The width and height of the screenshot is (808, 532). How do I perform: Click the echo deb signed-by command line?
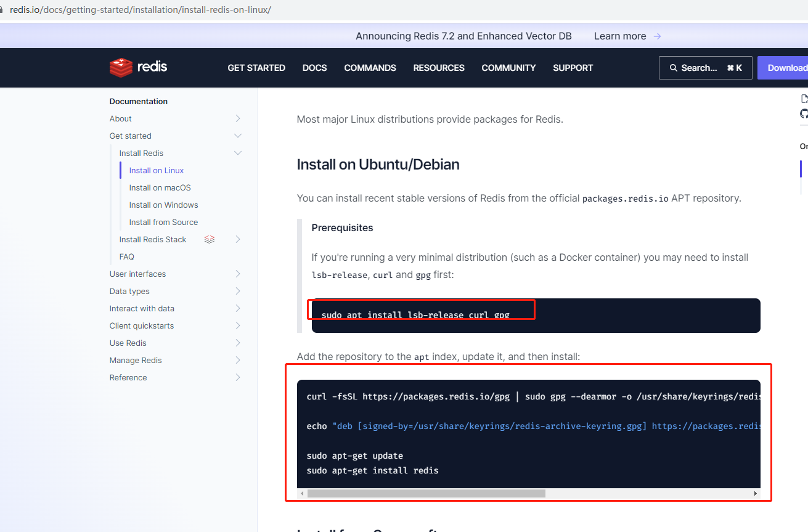pyautogui.click(x=533, y=426)
